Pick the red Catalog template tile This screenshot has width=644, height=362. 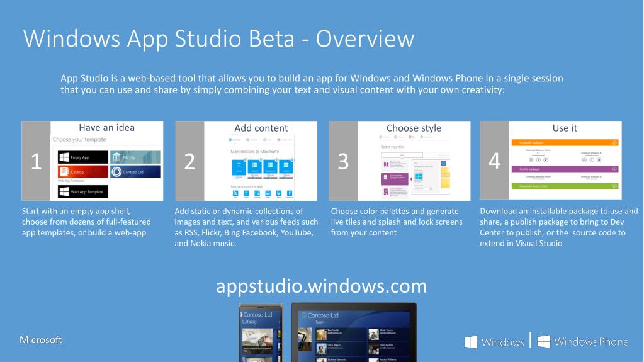pos(83,172)
